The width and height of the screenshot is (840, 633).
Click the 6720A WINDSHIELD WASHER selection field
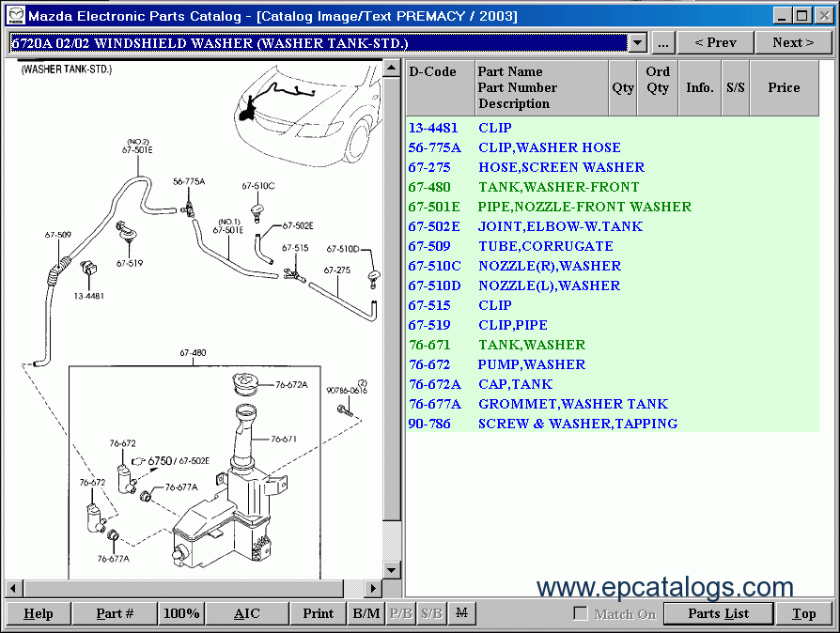319,43
